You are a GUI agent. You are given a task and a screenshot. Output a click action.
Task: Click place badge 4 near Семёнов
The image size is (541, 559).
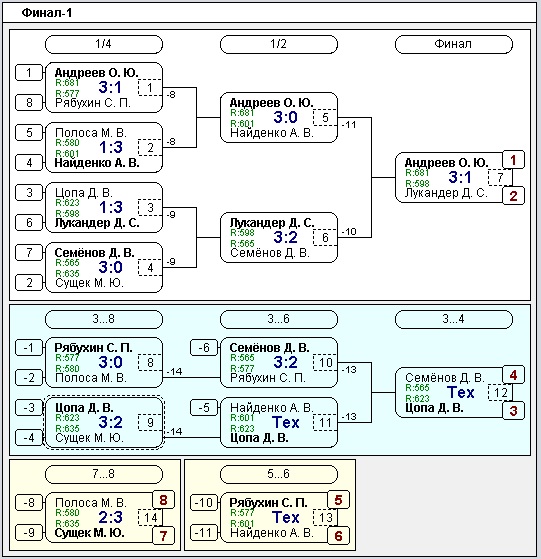[x=513, y=375]
